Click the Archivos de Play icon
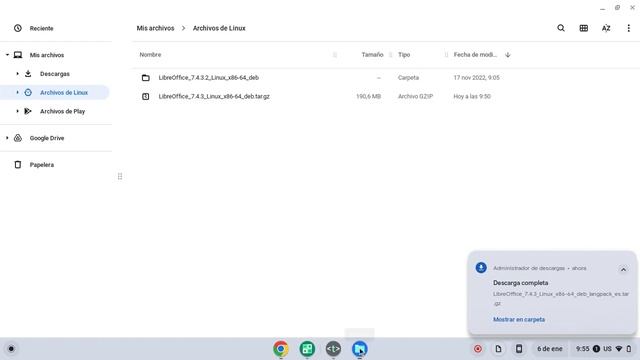This screenshot has height=360, width=640. click(28, 111)
